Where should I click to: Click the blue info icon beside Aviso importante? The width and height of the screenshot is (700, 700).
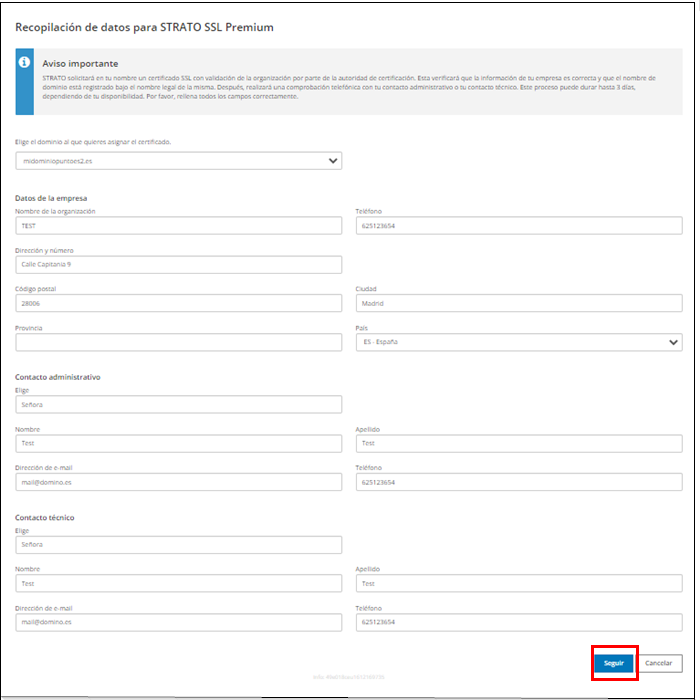coord(24,62)
